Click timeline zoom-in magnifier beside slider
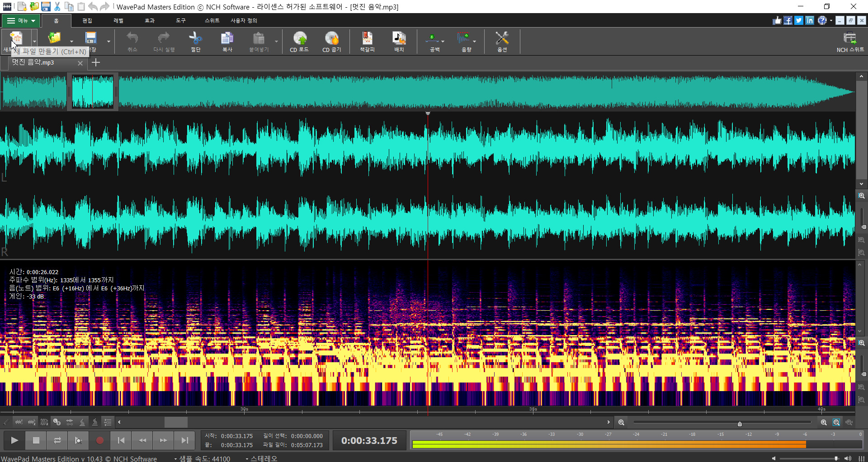The height and width of the screenshot is (462, 868). 824,422
